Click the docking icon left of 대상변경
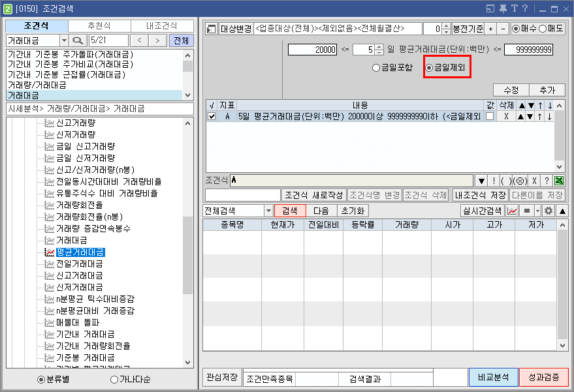The width and height of the screenshot is (574, 392). (209, 29)
